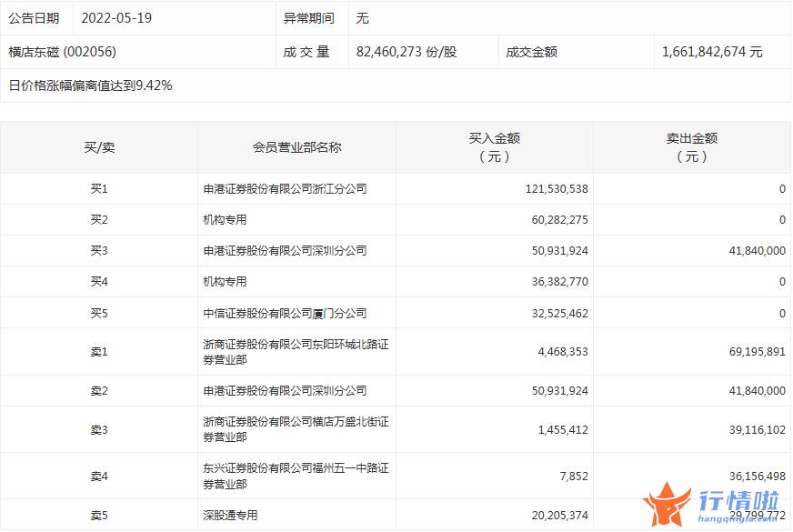Select the stock name 横店东磁 (002056)
Screen dimensions: 793x532
[62, 52]
